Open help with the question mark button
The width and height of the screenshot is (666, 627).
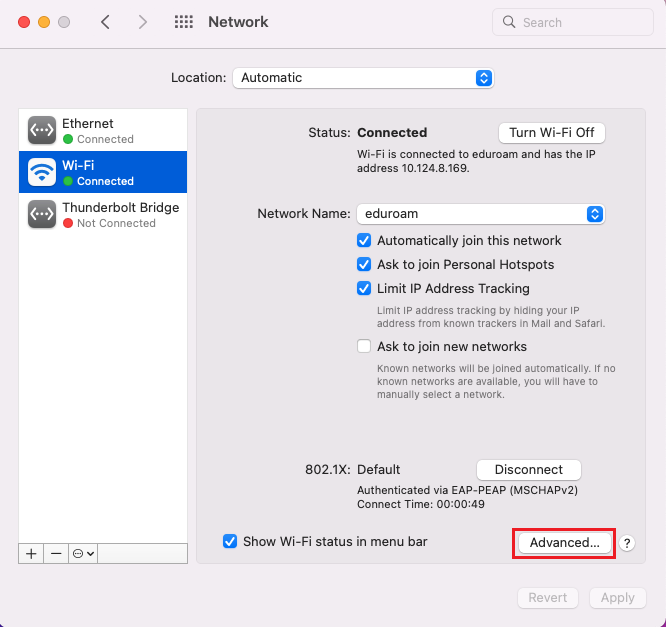coord(626,543)
